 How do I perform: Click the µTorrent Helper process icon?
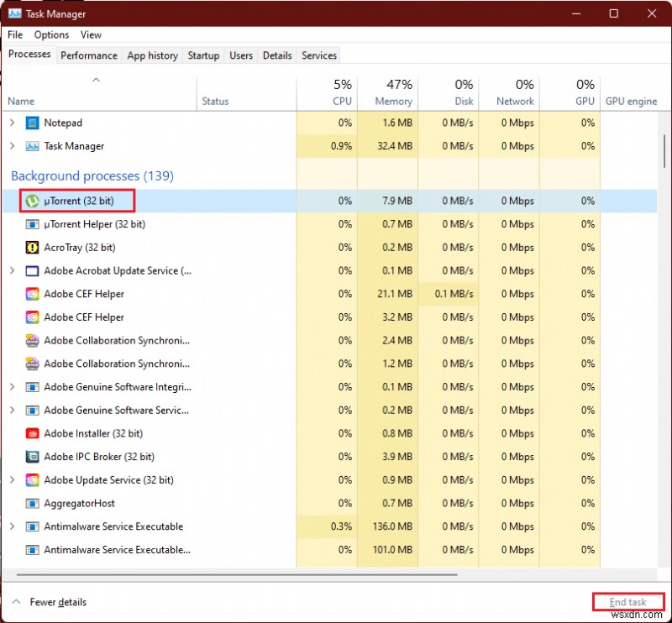pyautogui.click(x=32, y=224)
